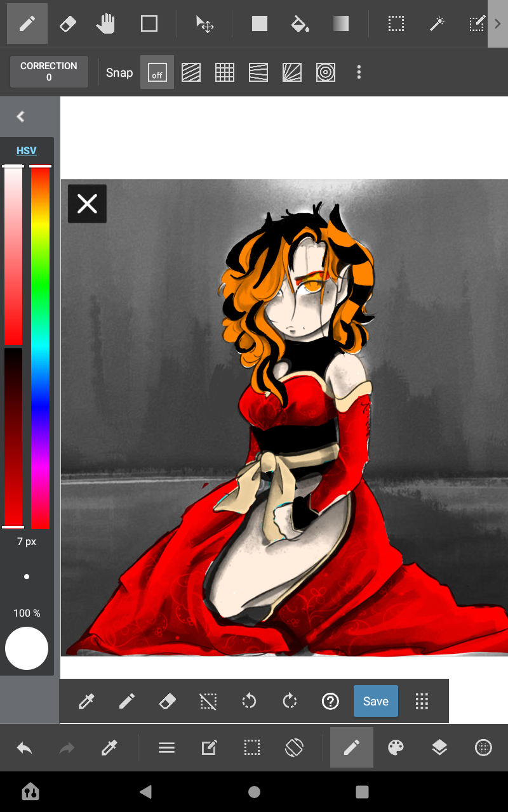Expand more tools with right arrow

pyautogui.click(x=497, y=24)
